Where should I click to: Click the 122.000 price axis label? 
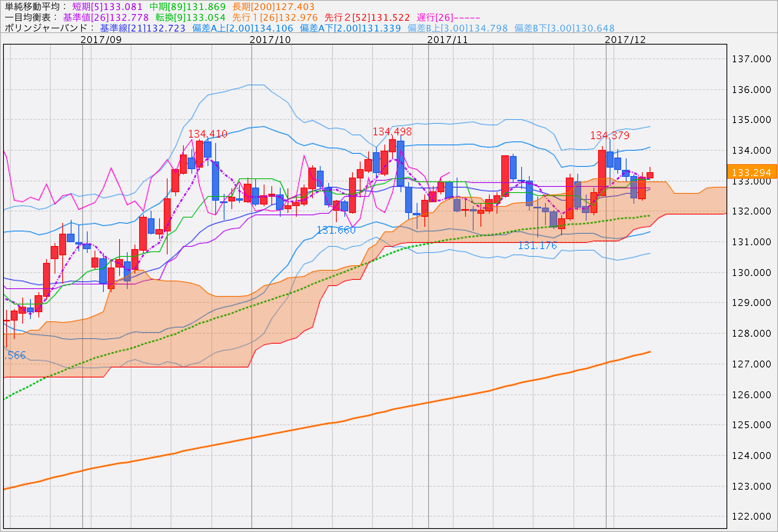point(751,516)
